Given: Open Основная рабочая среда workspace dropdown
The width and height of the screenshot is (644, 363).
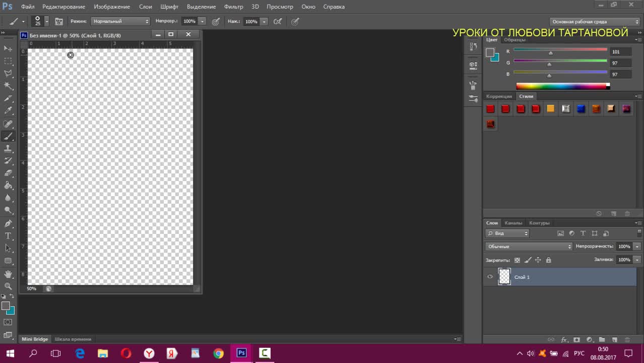Looking at the screenshot, I should [595, 22].
